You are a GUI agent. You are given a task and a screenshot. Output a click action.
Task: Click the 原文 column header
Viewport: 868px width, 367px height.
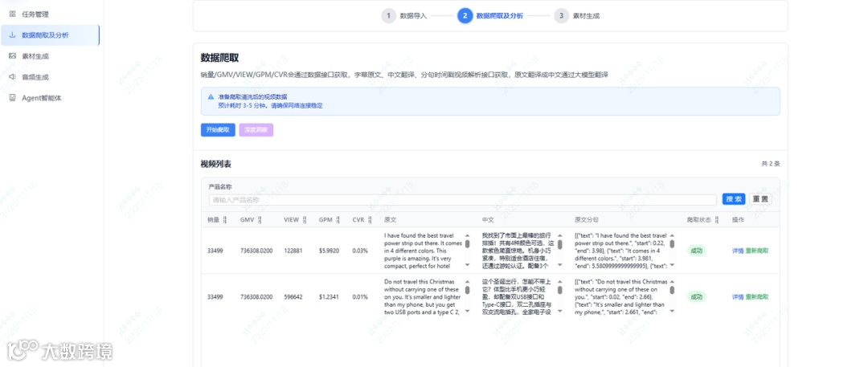pos(390,220)
